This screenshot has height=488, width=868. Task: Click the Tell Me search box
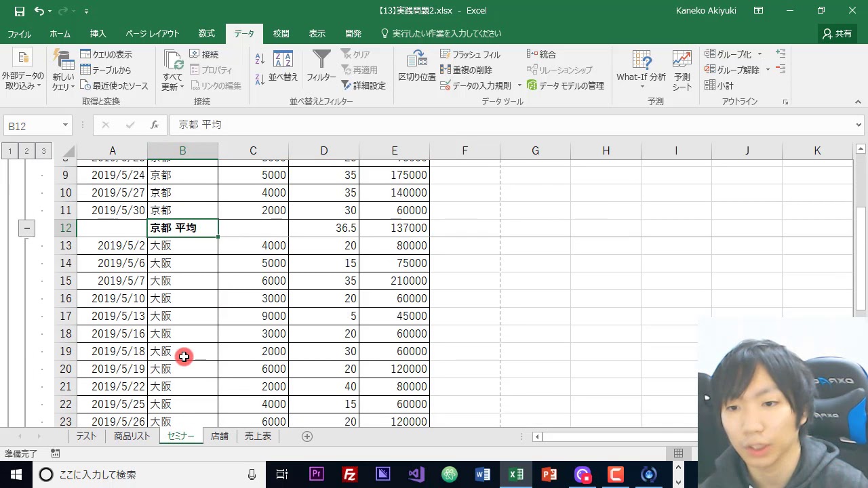[x=441, y=34]
